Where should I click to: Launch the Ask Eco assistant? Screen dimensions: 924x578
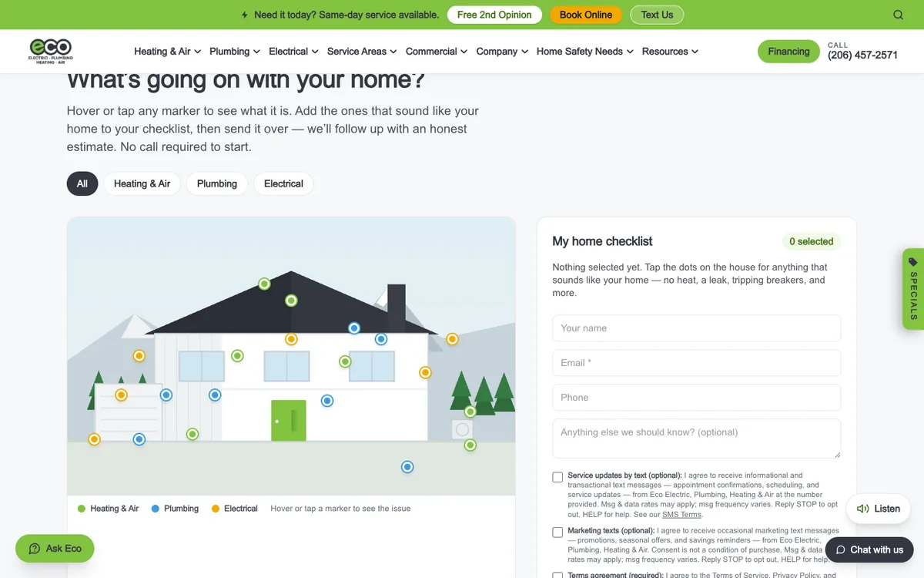[55, 549]
